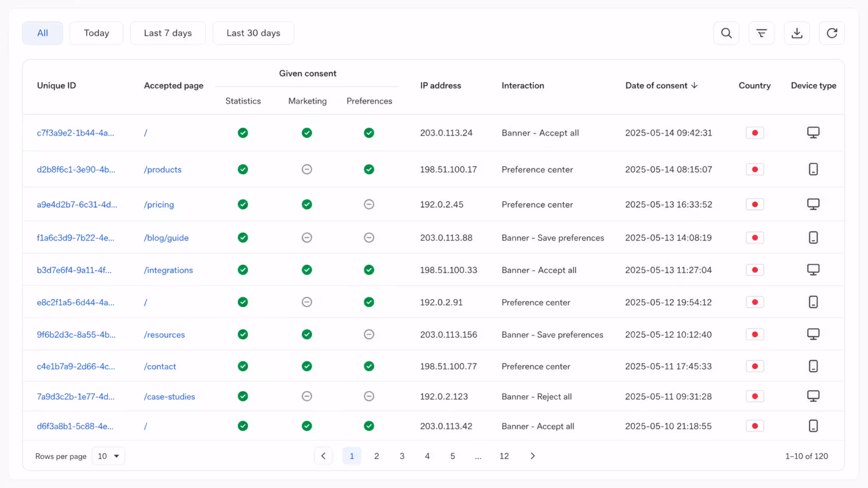
Task: Open unique ID b3d7e6f4-9a11-4f...
Action: point(74,270)
